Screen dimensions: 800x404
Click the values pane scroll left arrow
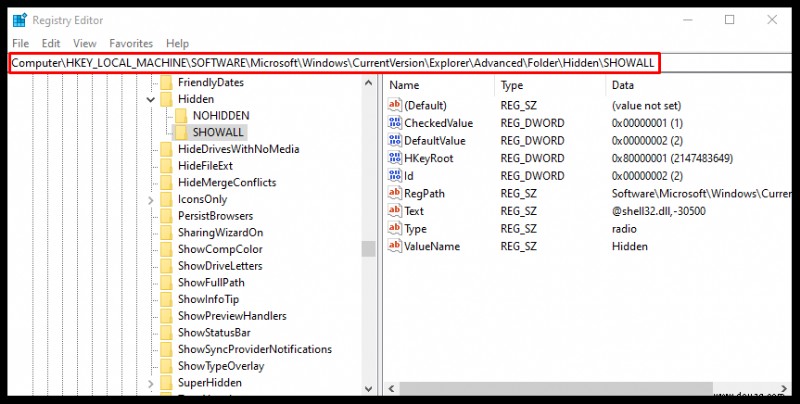(392, 389)
